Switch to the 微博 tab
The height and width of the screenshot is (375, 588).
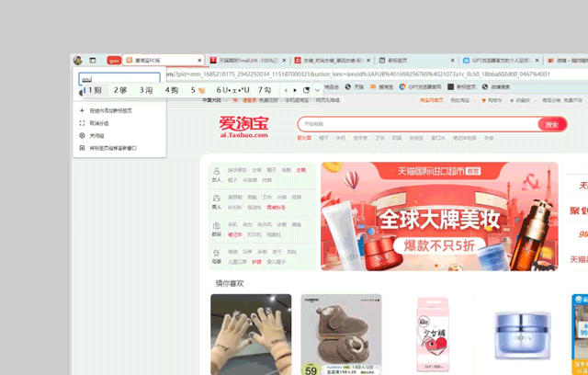[567, 60]
